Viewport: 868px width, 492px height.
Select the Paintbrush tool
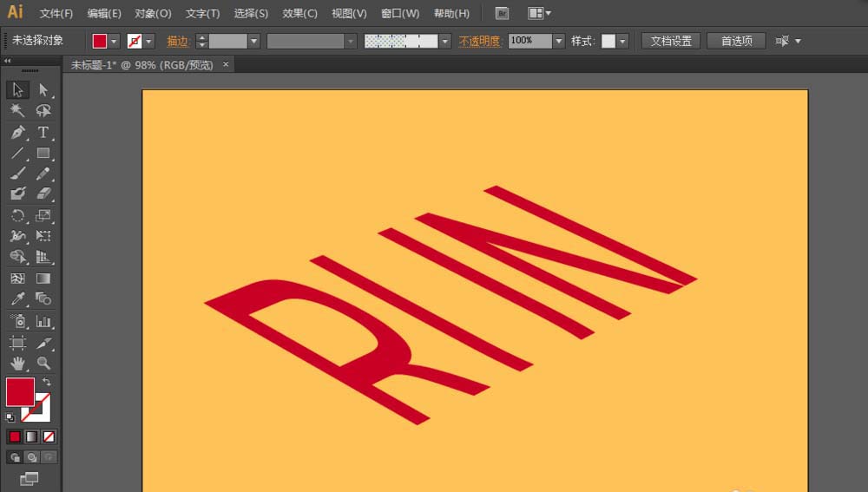pos(17,174)
